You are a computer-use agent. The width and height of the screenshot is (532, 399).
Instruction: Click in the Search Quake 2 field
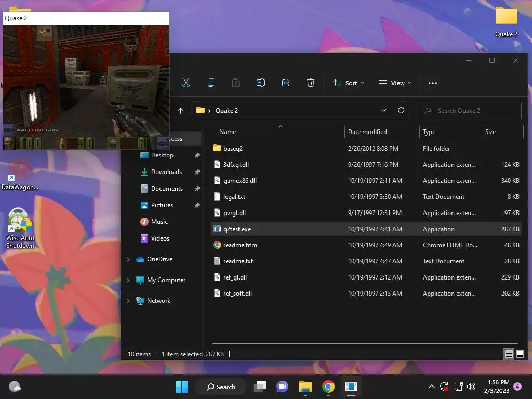pyautogui.click(x=469, y=111)
